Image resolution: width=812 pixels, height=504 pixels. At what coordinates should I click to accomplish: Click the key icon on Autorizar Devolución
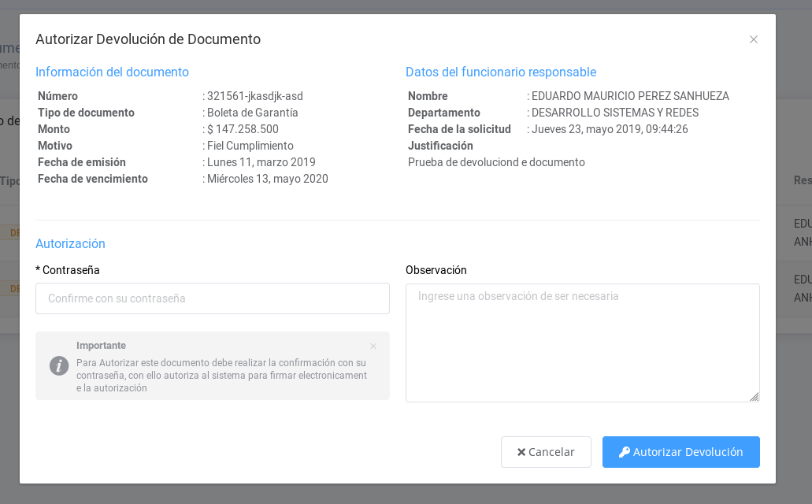(x=625, y=452)
